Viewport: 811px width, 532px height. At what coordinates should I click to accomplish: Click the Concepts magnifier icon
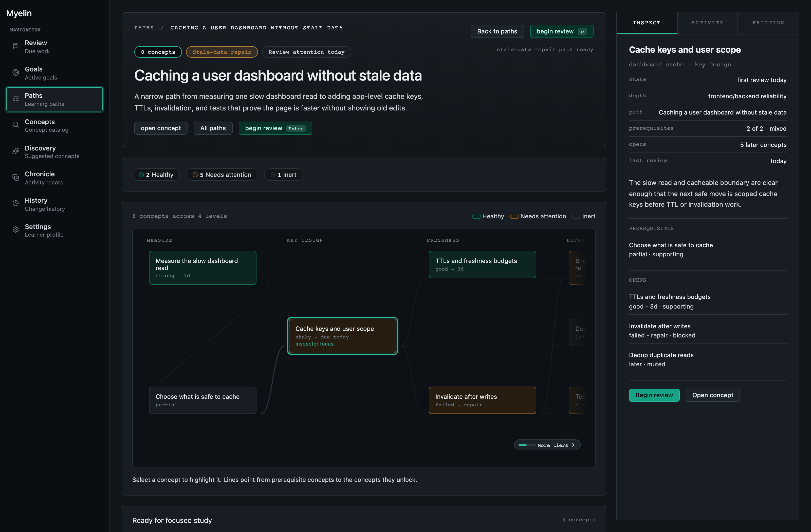16,125
